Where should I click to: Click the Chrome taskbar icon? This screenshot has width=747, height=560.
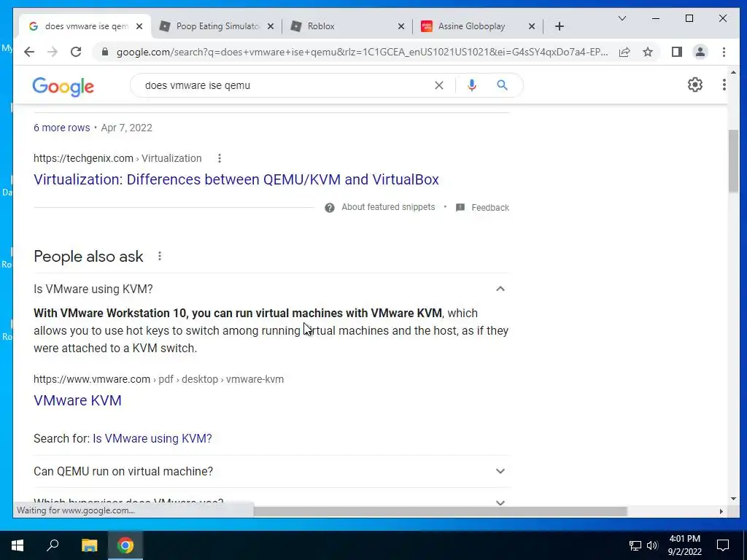[125, 545]
